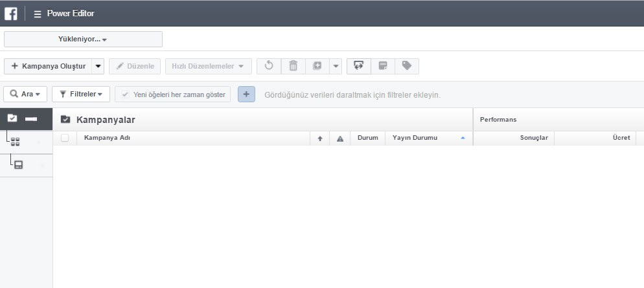Sort by Durum column
The height and width of the screenshot is (288, 644).
(x=367, y=138)
